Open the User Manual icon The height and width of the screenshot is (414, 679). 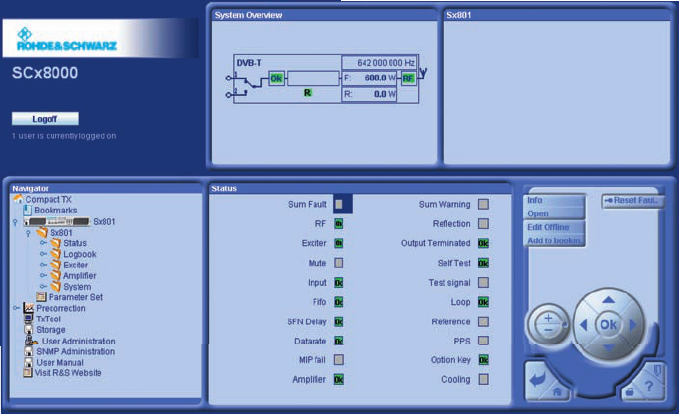29,362
